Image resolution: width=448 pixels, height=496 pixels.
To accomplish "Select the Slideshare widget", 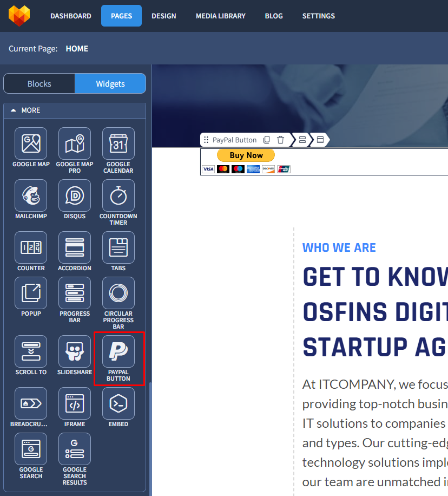I will [x=75, y=352].
